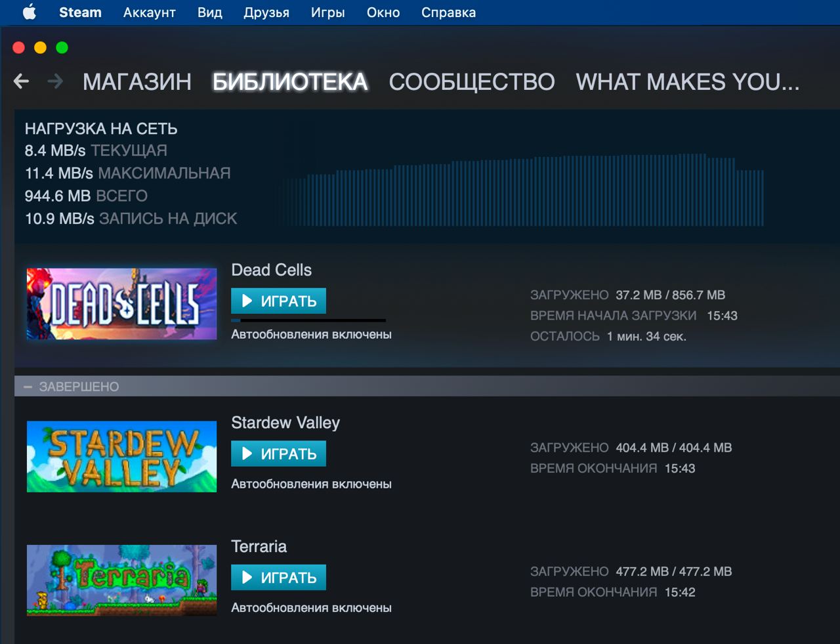The image size is (840, 644).
Task: Open the Steam menu in menu bar
Action: point(80,12)
